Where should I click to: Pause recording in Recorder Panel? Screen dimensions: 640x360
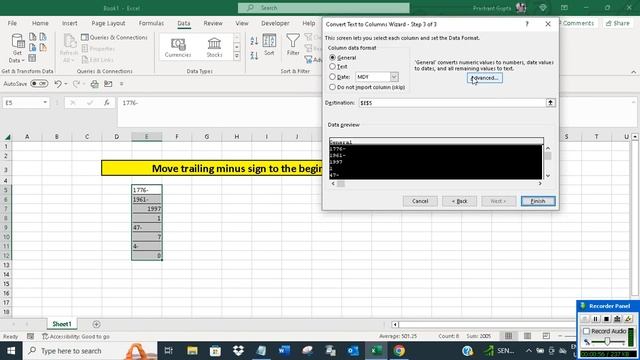pyautogui.click(x=596, y=319)
